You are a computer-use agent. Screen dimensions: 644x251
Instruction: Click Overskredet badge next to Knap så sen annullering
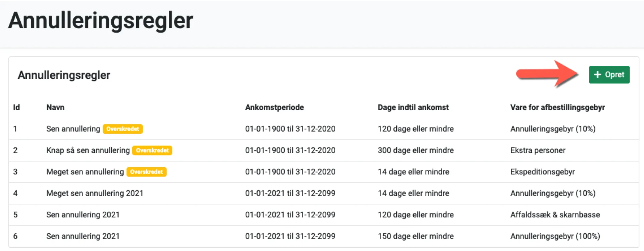pyautogui.click(x=152, y=150)
